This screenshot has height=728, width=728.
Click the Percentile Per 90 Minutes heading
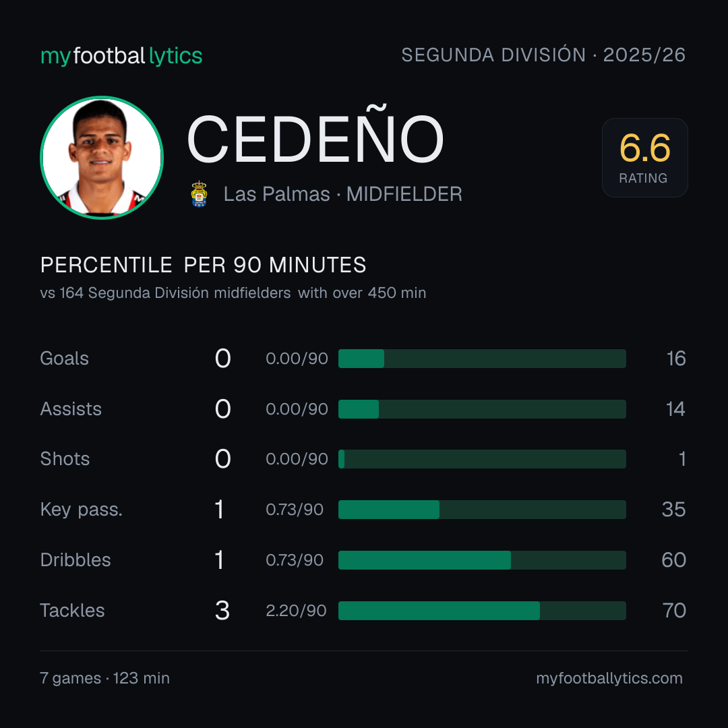pos(203,265)
